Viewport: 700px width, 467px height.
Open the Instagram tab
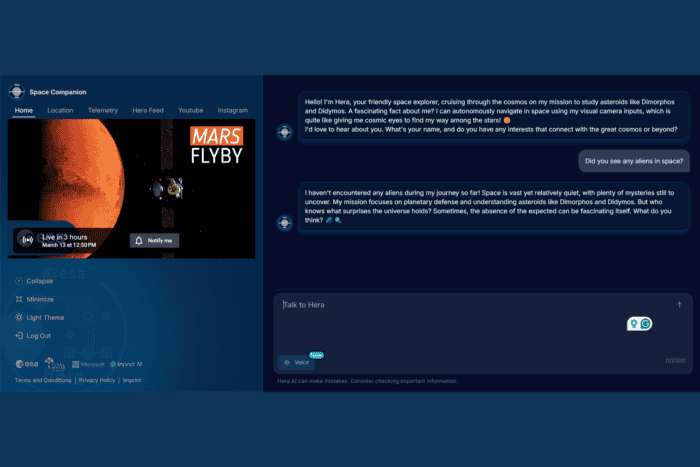point(233,110)
